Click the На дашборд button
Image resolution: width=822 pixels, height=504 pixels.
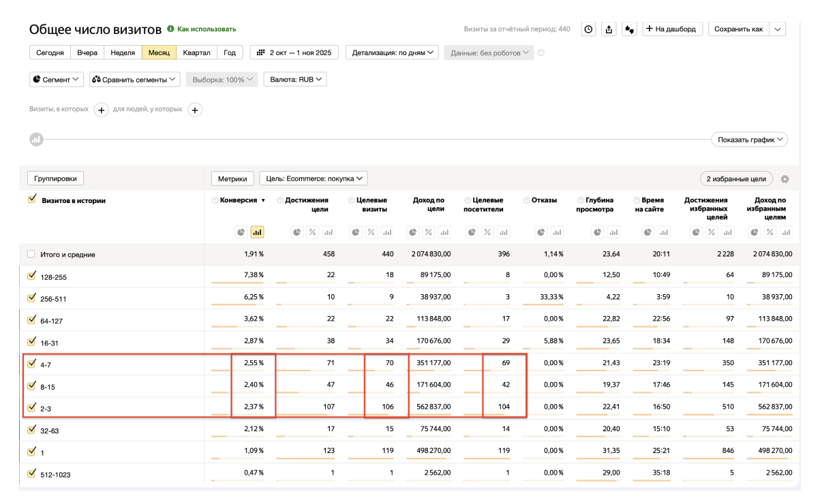(672, 29)
